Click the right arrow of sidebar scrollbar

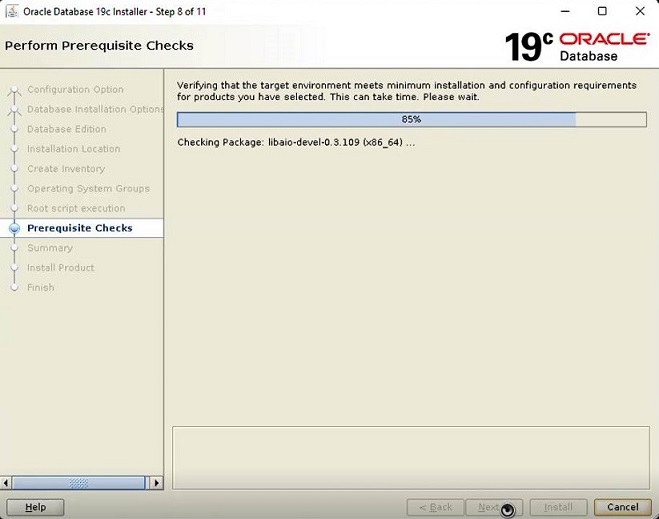coord(156,483)
